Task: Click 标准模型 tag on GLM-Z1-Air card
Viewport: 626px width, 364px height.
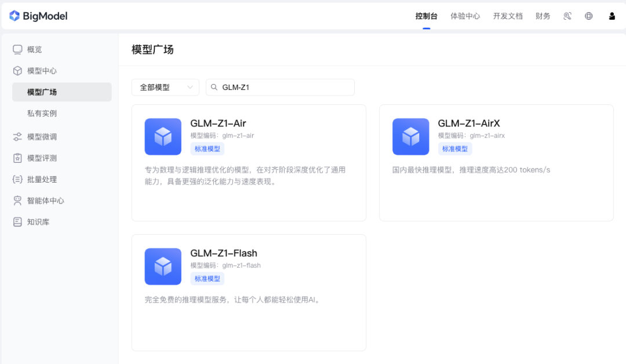Action: pos(207,149)
